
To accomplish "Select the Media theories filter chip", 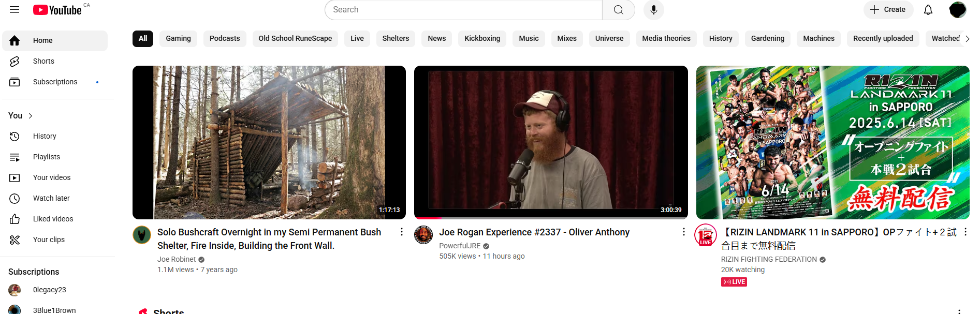I will 666,39.
